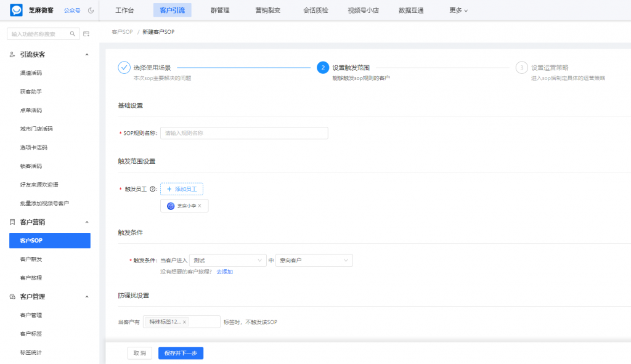Click the checkmark icon on step 选择使用场景
631x364 pixels.
click(x=123, y=68)
